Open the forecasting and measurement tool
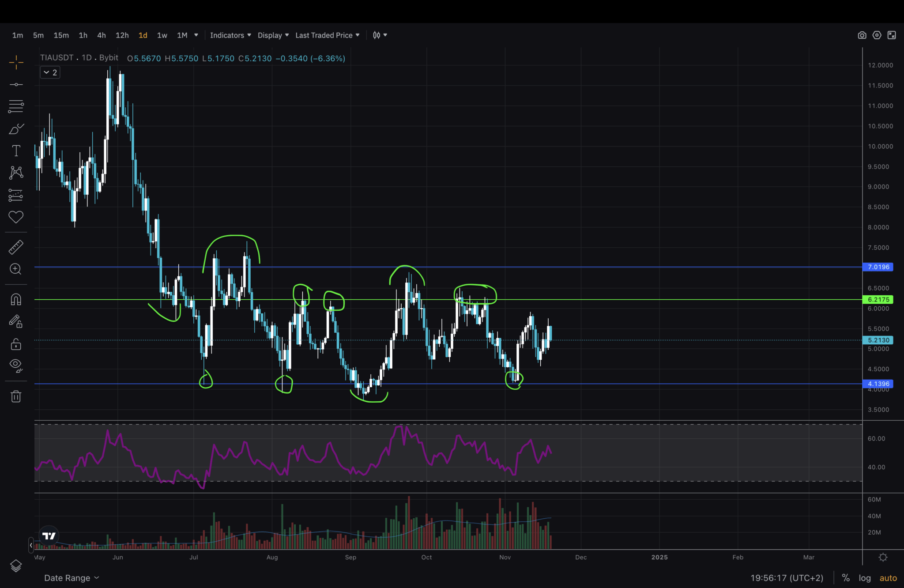The width and height of the screenshot is (904, 588). click(16, 195)
